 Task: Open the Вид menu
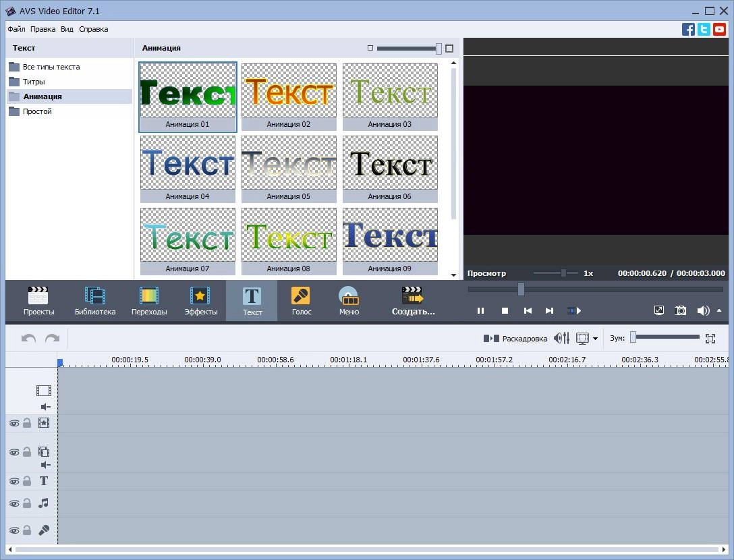pos(67,29)
